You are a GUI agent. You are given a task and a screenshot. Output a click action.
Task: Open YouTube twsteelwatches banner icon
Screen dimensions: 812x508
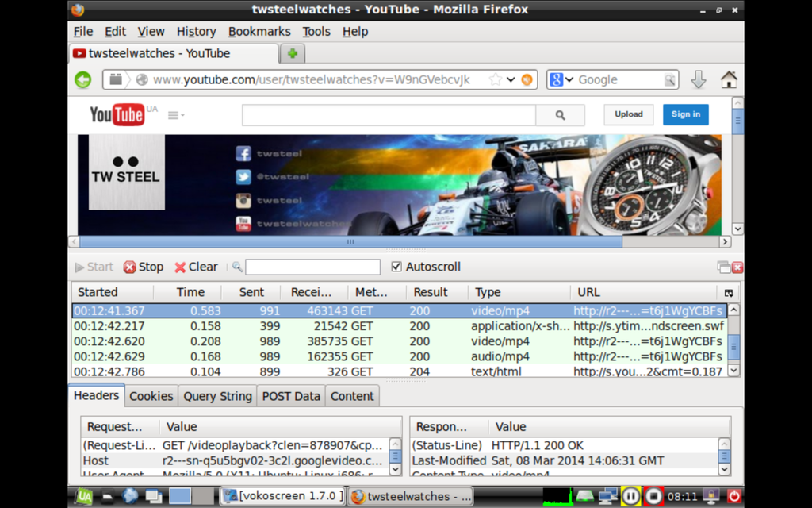(243, 223)
